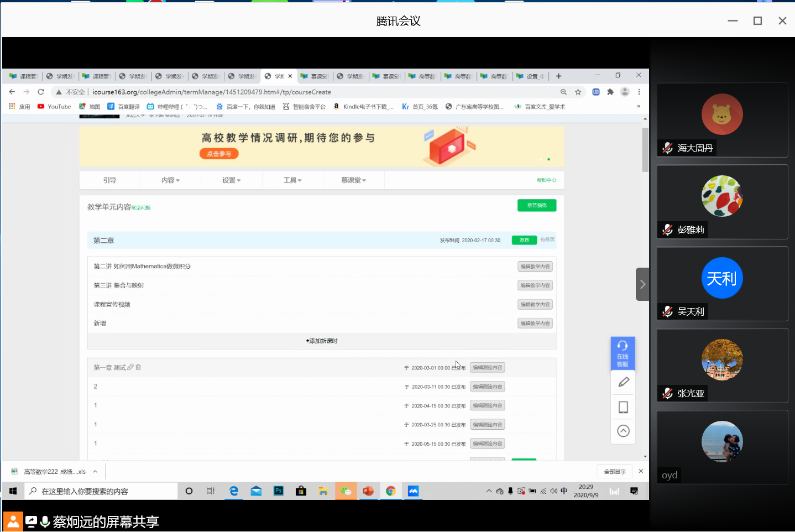Open the 工具 menu in course navigation
The width and height of the screenshot is (795, 532).
point(292,180)
